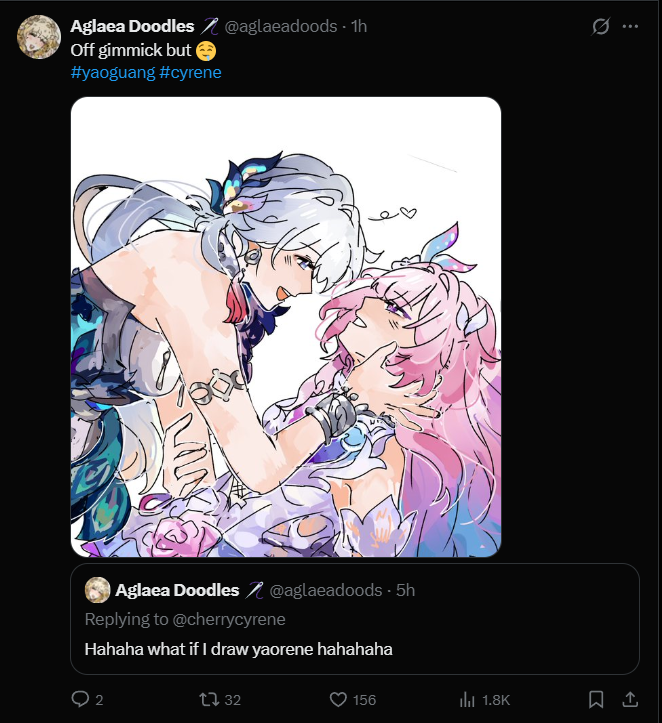Open Aglaea Doodles profile avatar
662x723 pixels.
39,37
